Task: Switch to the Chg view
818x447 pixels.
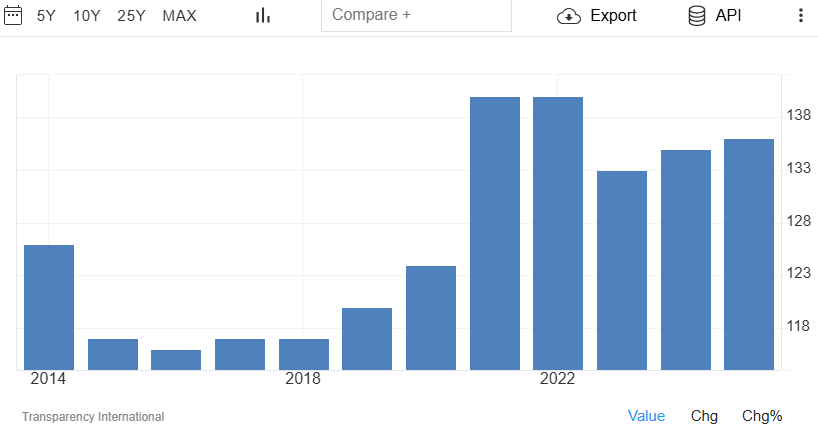Action: click(x=704, y=416)
